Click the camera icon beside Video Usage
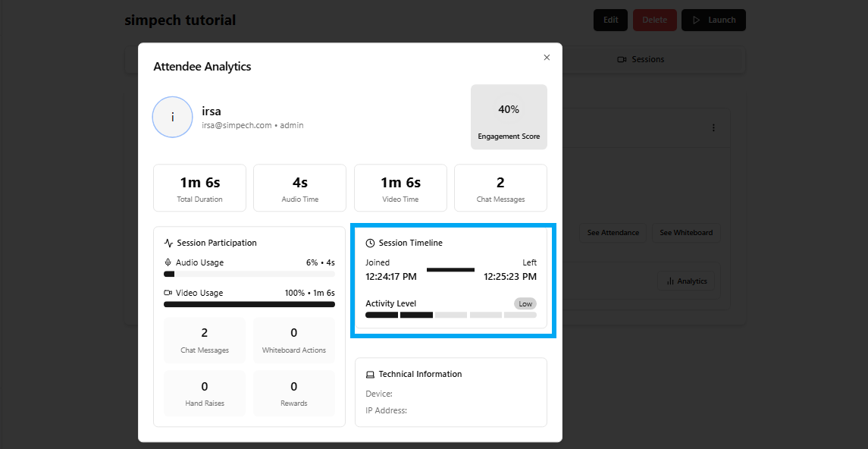 pyautogui.click(x=168, y=293)
